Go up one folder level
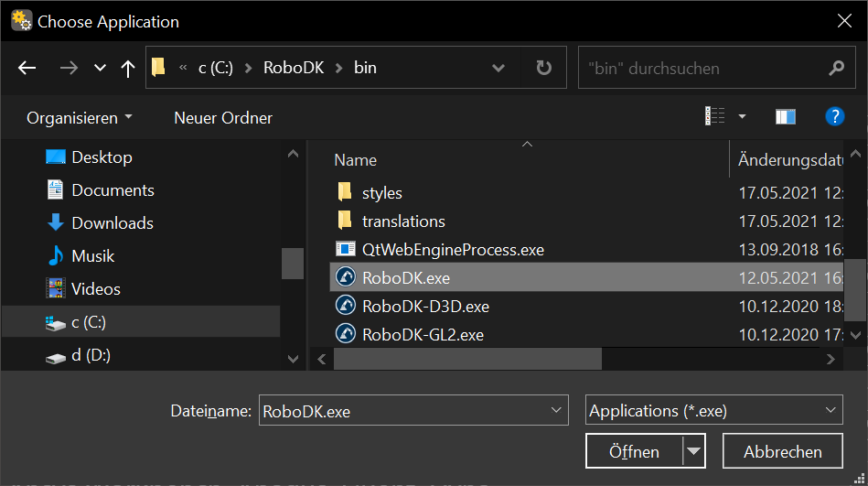This screenshot has width=868, height=486. pyautogui.click(x=128, y=68)
